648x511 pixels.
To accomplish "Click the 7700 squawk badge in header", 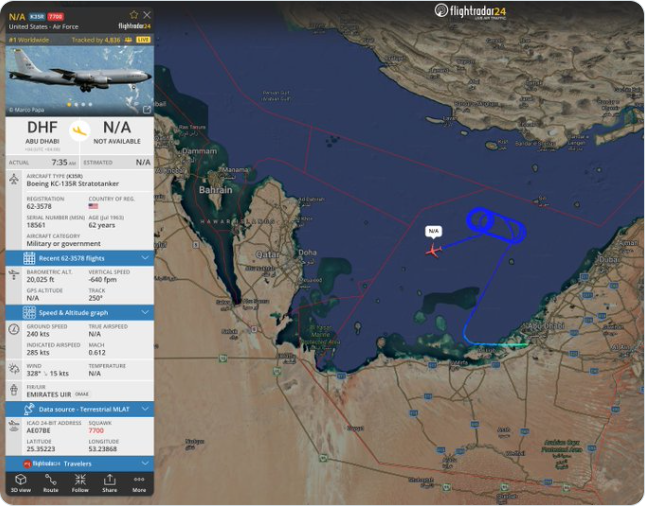I will (x=55, y=17).
